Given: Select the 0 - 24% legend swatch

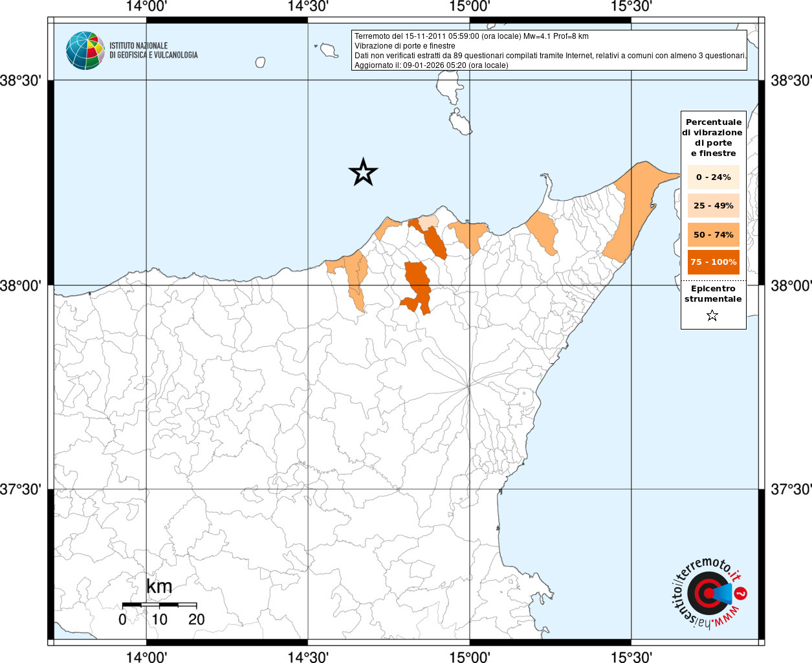Looking at the screenshot, I should click(713, 177).
